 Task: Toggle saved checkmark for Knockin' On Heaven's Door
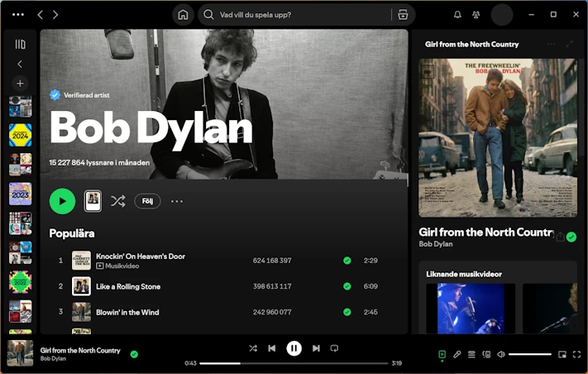tap(347, 261)
